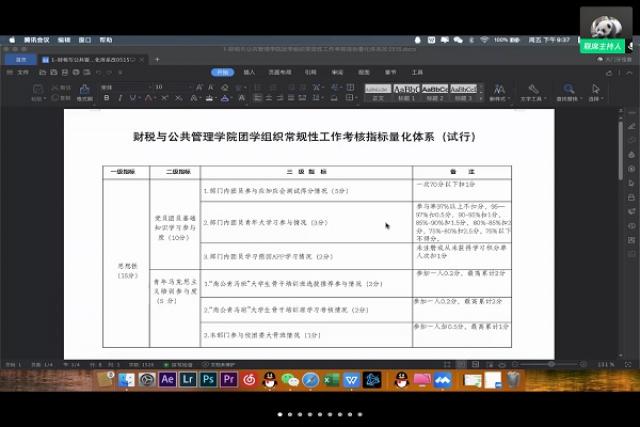Viewport: 640px width, 427px height.
Task: Toggle Bold formatting
Action: pos(107,98)
